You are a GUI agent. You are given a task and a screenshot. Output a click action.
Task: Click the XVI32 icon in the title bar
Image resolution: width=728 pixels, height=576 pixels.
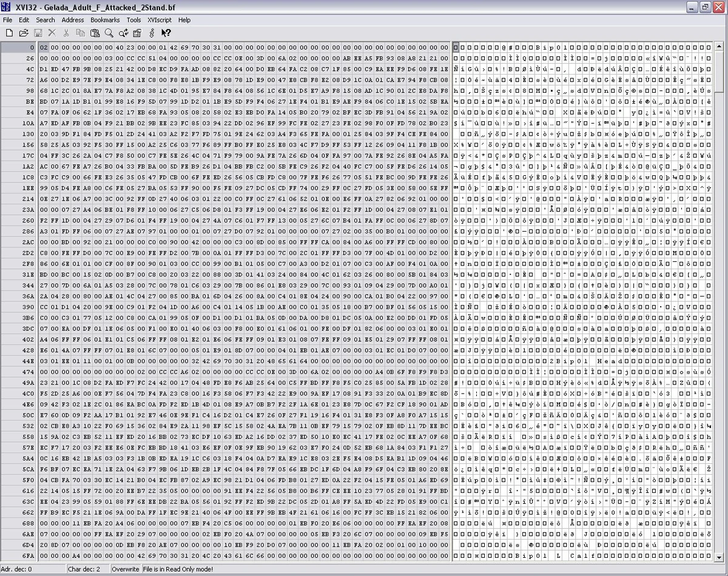[6, 7]
